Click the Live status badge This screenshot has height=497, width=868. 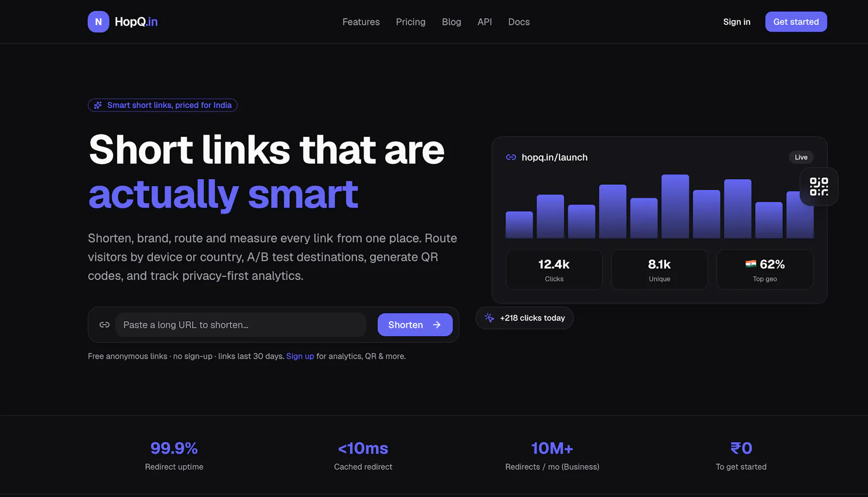coord(801,157)
